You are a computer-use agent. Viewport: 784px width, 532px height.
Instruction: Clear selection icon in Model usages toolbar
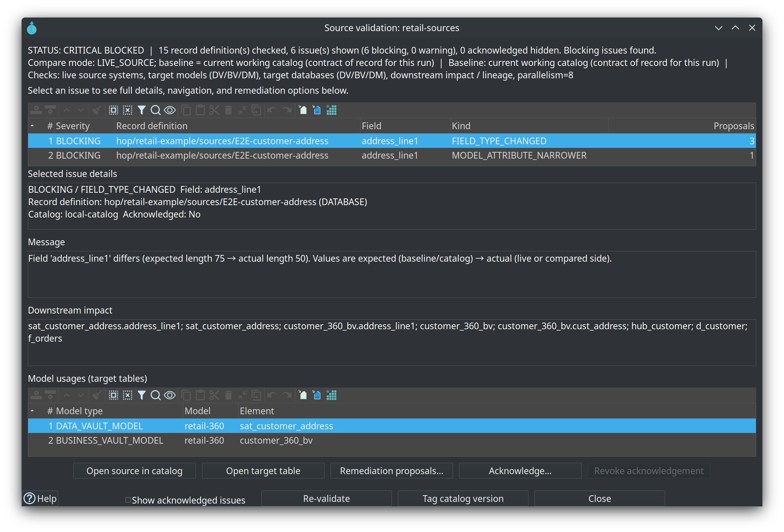(x=128, y=395)
